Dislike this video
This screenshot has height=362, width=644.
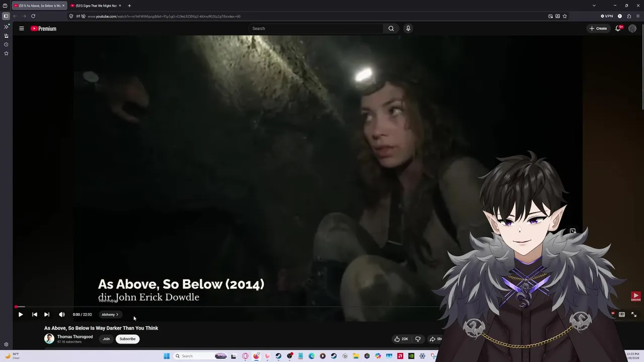tap(418, 339)
